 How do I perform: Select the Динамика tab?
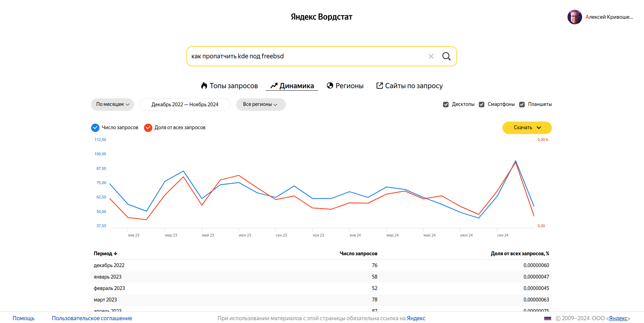[292, 86]
